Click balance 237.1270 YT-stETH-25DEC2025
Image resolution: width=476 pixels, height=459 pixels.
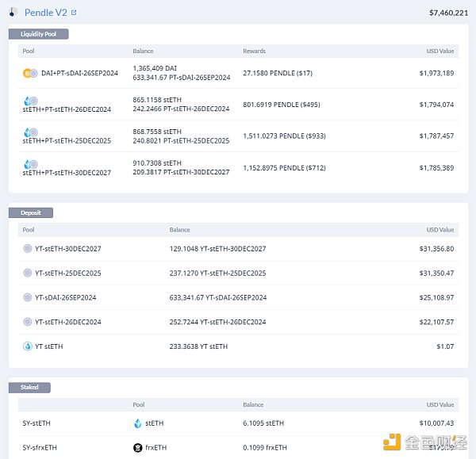point(217,273)
